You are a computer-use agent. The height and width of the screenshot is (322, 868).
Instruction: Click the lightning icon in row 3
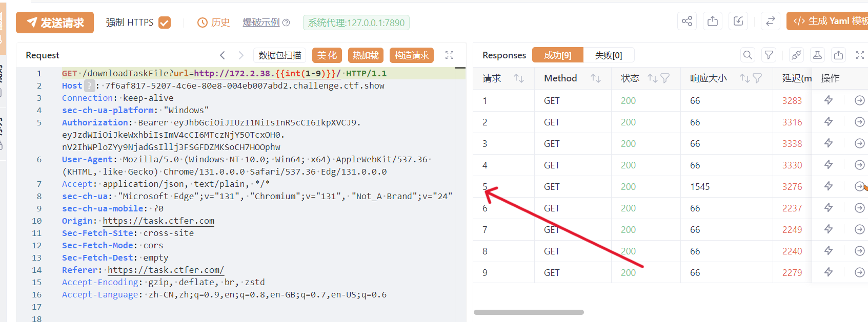click(829, 143)
